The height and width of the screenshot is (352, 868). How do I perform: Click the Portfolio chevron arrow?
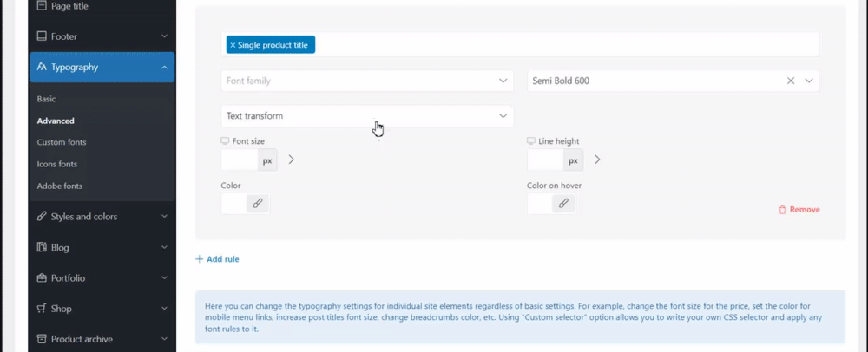click(164, 278)
